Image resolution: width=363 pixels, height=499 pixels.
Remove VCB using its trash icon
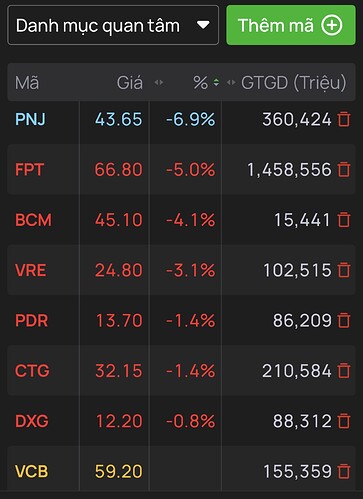click(344, 471)
